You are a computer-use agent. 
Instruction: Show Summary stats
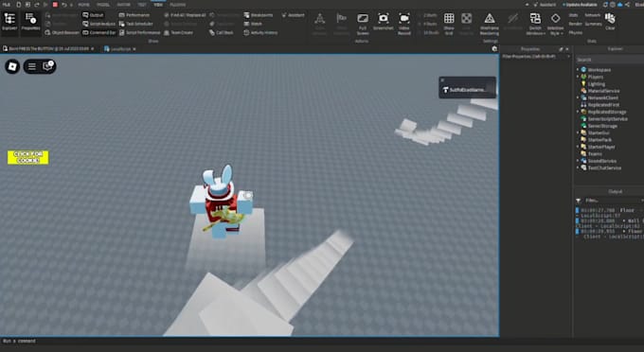593,24
